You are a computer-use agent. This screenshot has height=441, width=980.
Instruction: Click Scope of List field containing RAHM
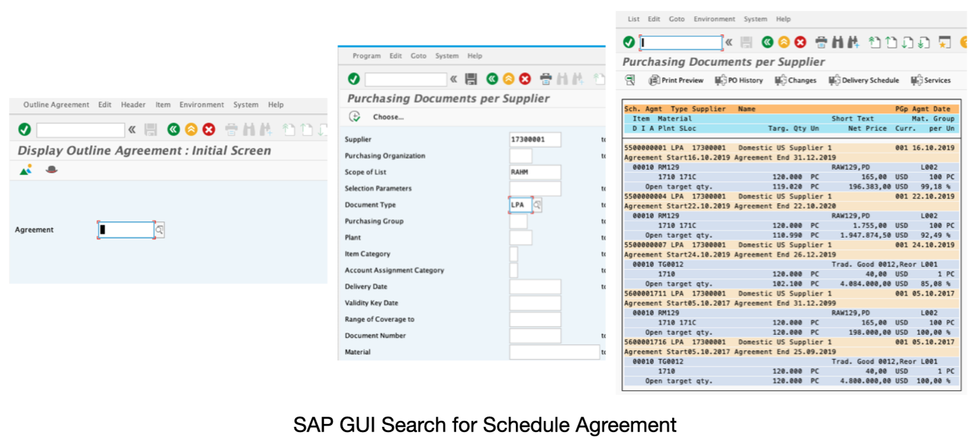pyautogui.click(x=535, y=172)
